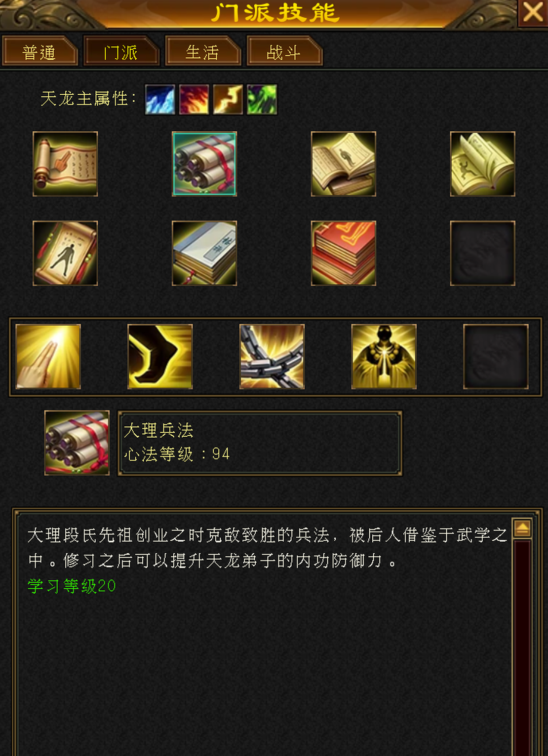Activate the golden kicking foot skill
Viewport: 548px width, 756px height.
coord(160,356)
